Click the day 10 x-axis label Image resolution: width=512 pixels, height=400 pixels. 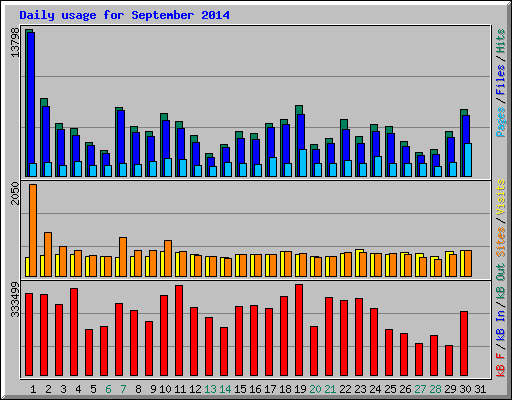165,389
